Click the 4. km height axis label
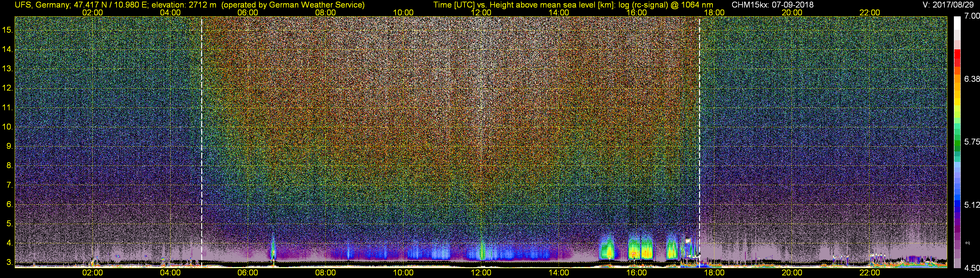The image size is (980, 278). (9, 243)
